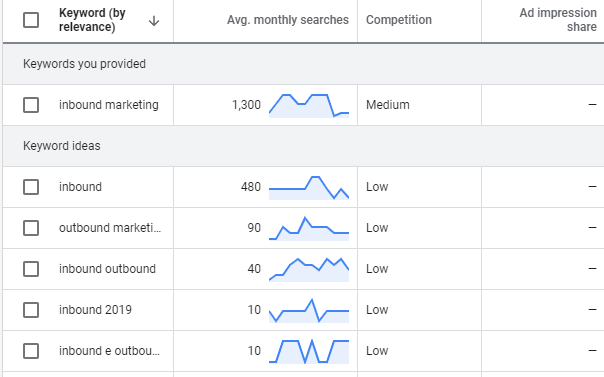Click the inbound e outbound trend sparkline

(309, 352)
